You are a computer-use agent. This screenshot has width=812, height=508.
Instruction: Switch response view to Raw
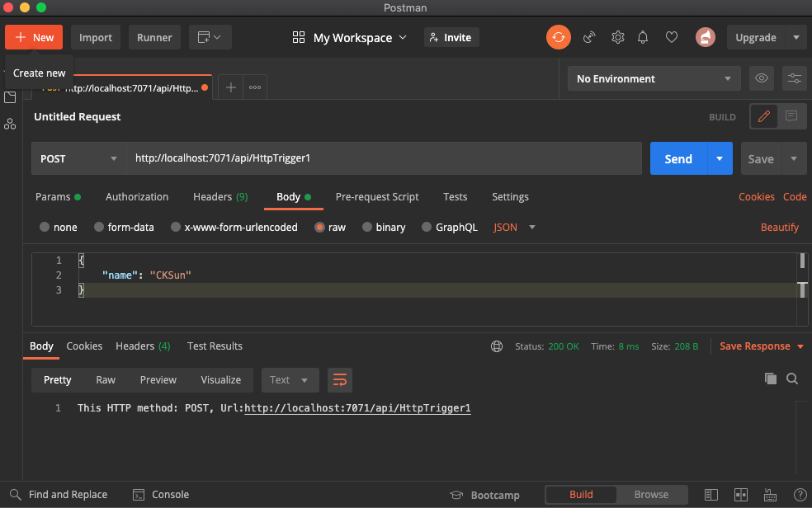click(x=106, y=380)
